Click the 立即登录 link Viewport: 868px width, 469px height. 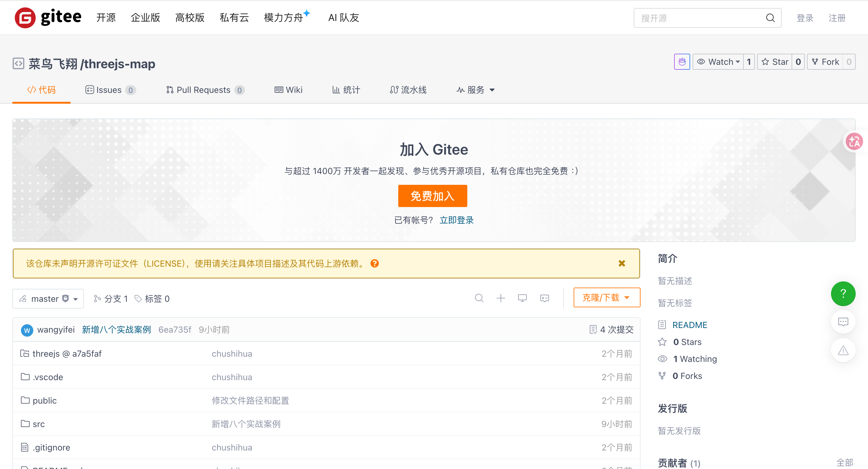[x=457, y=220]
